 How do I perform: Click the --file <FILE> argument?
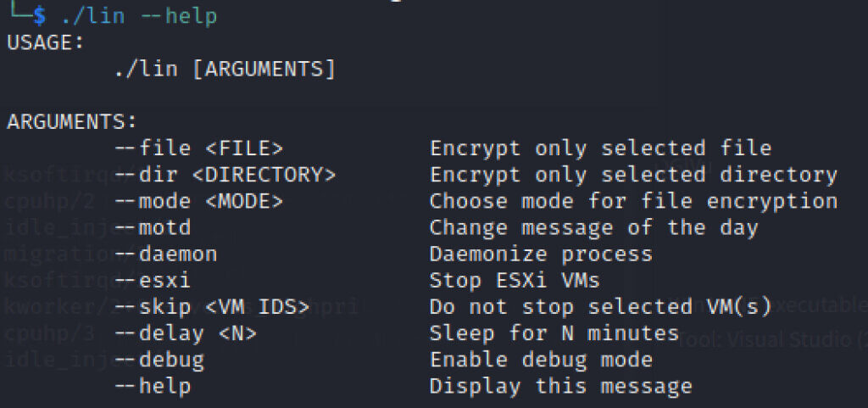[198, 148]
